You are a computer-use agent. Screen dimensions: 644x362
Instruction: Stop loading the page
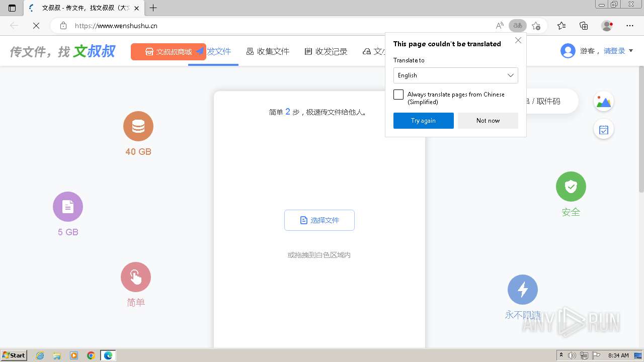36,26
